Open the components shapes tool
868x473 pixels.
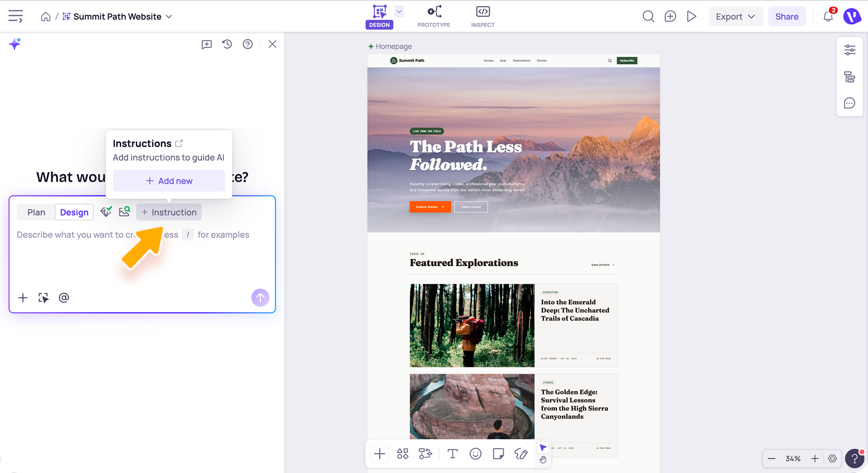point(403,454)
